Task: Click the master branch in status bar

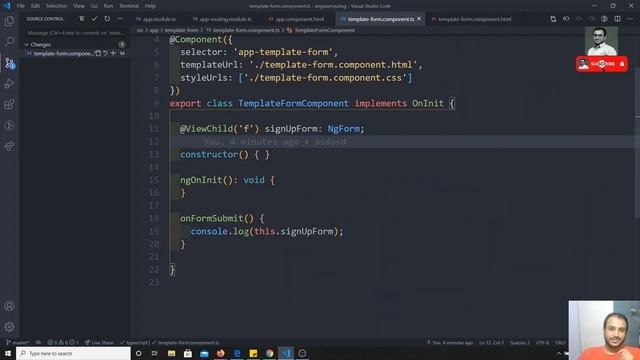Action: pyautogui.click(x=17, y=342)
